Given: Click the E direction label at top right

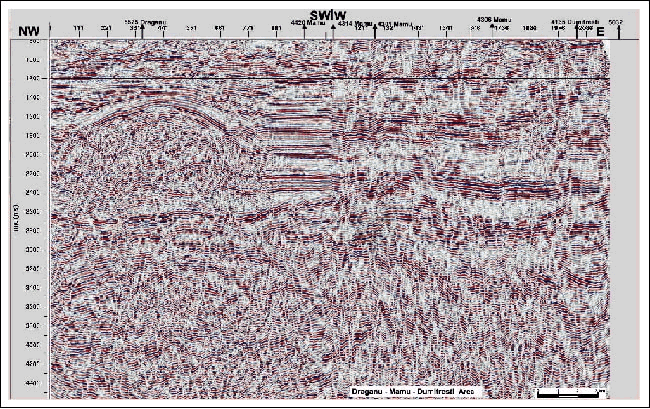Looking at the screenshot, I should [x=601, y=31].
